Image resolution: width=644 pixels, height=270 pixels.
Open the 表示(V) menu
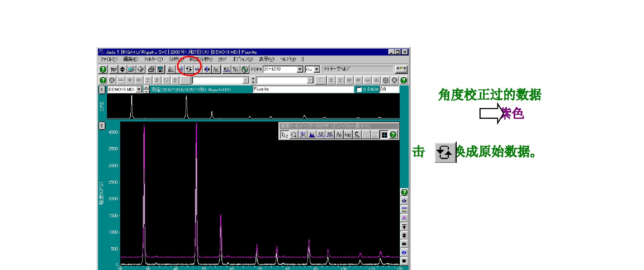point(266,59)
